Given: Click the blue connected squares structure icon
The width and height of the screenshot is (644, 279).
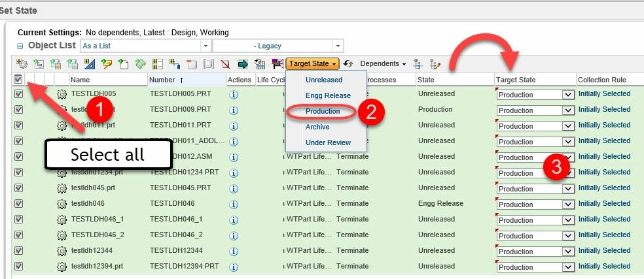Looking at the screenshot, I should tap(175, 63).
